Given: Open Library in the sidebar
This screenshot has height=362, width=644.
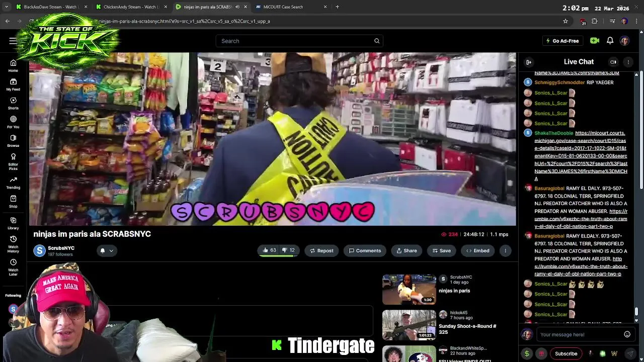Looking at the screenshot, I should 13,223.
